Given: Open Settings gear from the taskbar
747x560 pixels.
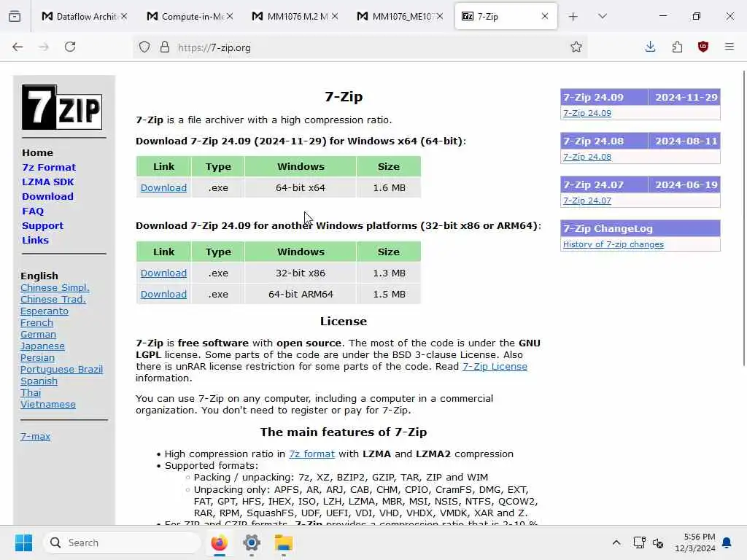Looking at the screenshot, I should click(x=252, y=542).
